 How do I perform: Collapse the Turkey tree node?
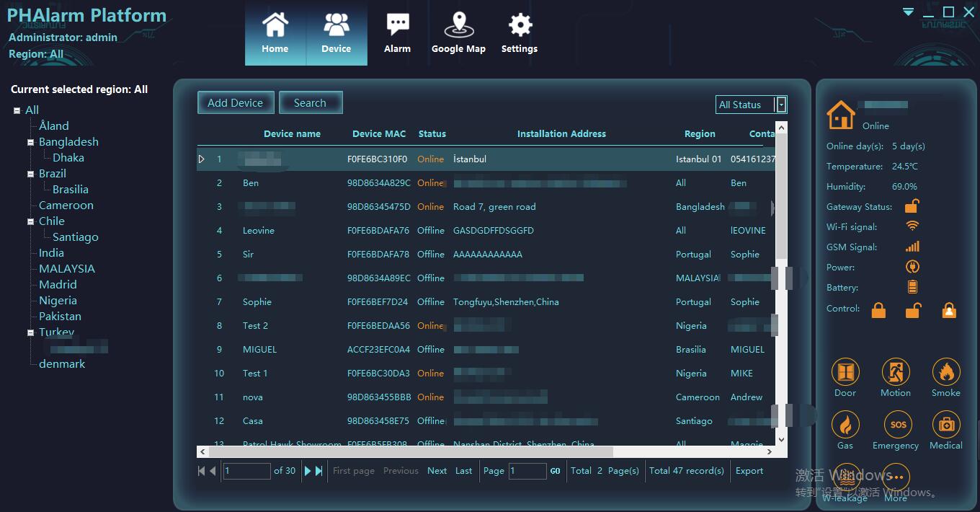(31, 332)
